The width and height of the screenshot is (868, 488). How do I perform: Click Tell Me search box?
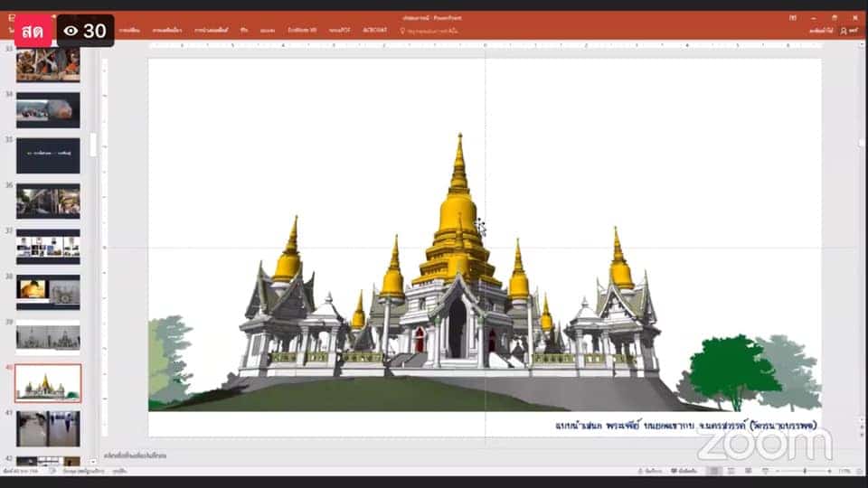click(x=429, y=31)
